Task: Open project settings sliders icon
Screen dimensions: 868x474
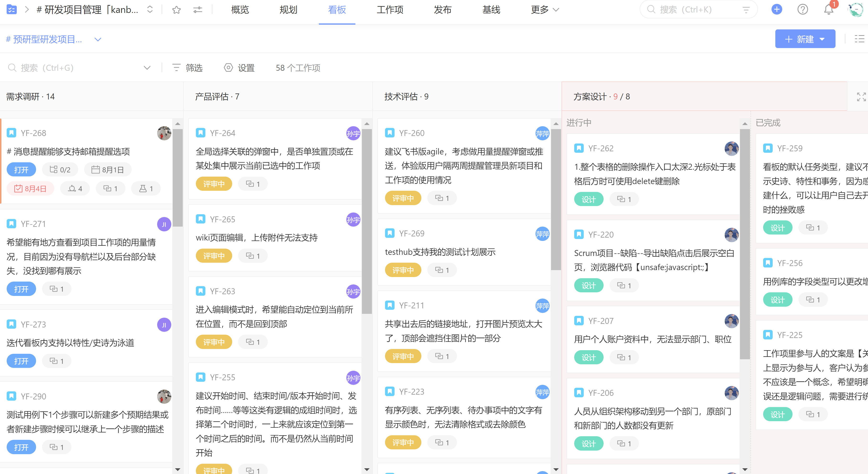Action: 198,10
